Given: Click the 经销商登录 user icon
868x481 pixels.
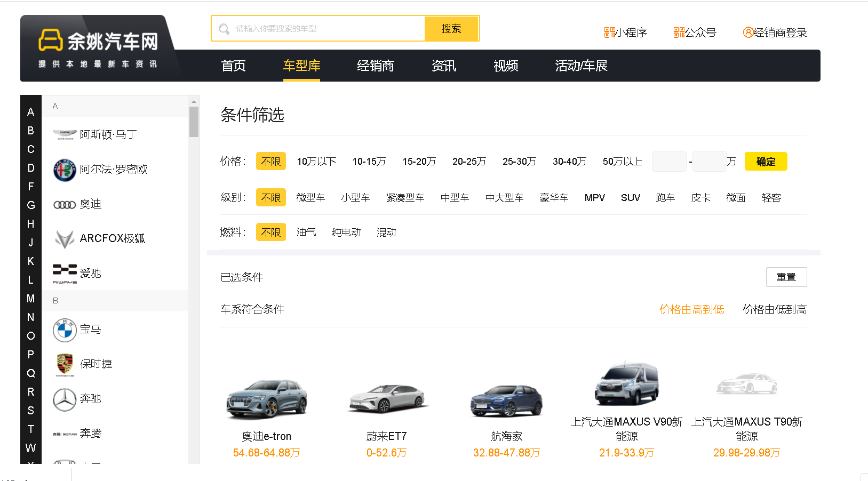Looking at the screenshot, I should click(x=748, y=33).
